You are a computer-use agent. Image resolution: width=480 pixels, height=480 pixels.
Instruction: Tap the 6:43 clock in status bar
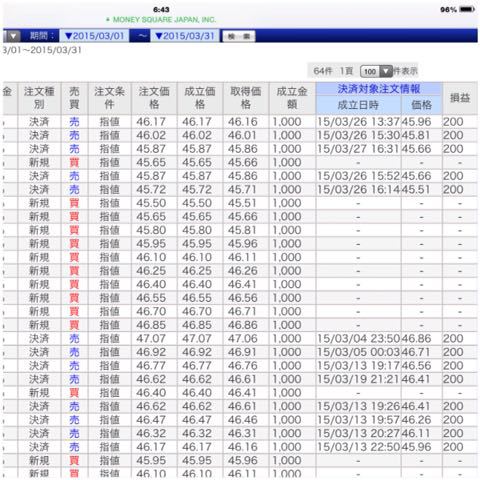tap(161, 10)
